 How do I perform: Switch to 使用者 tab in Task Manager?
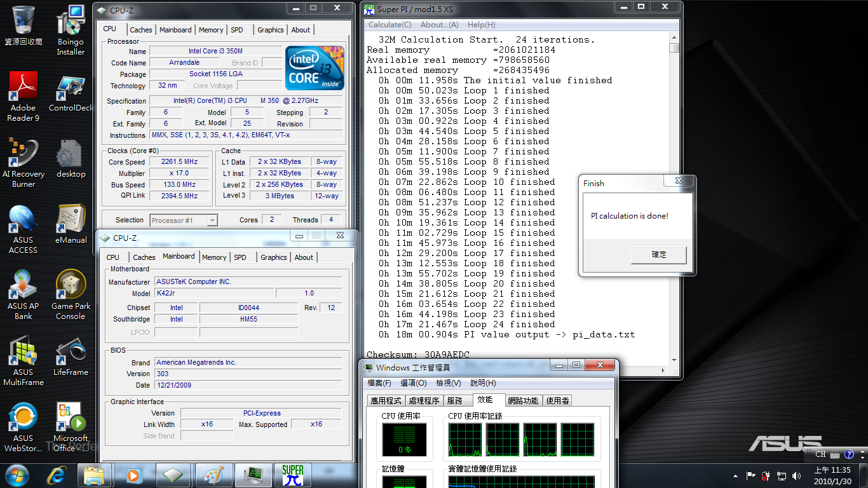point(558,400)
